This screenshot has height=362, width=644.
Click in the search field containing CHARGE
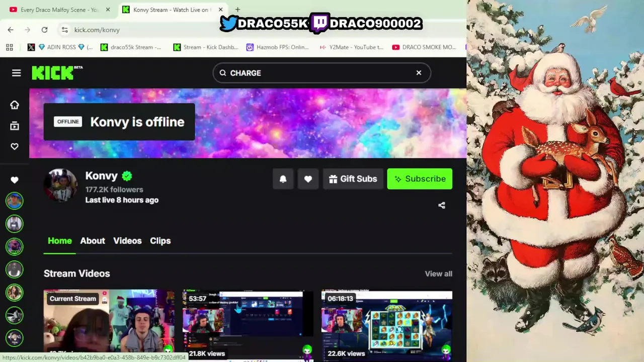click(321, 73)
